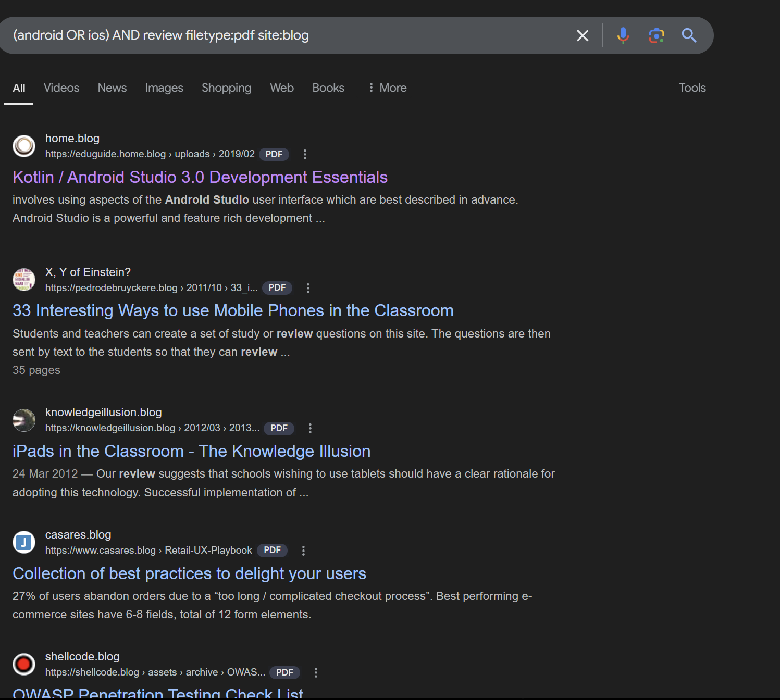
Task: Open three-dot menu for shellcode.blog result
Action: (x=316, y=672)
